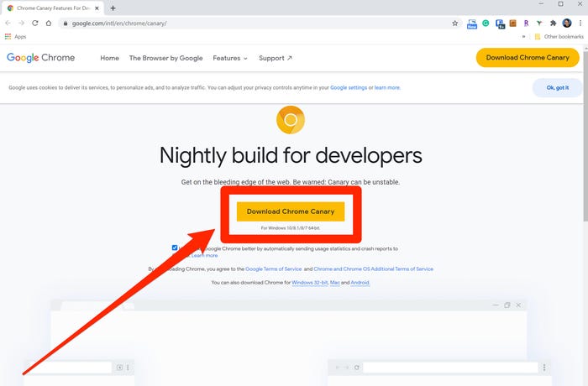
Task: Open the Google settings link
Action: [349, 88]
